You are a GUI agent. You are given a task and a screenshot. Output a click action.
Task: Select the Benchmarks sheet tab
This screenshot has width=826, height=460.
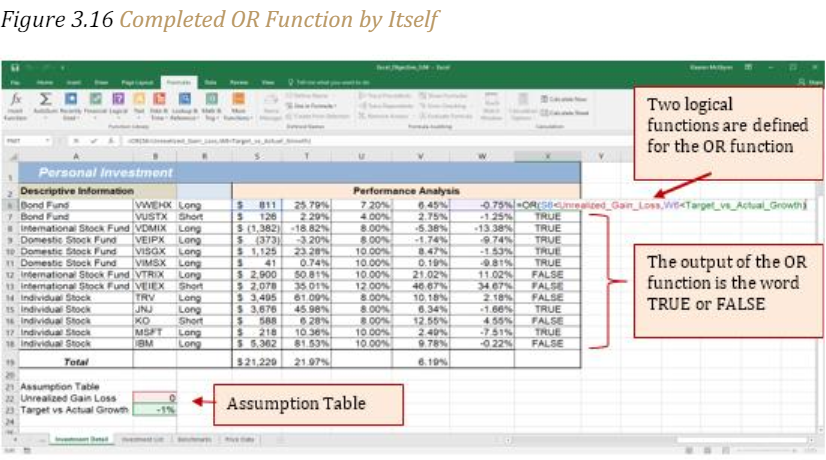click(x=194, y=439)
